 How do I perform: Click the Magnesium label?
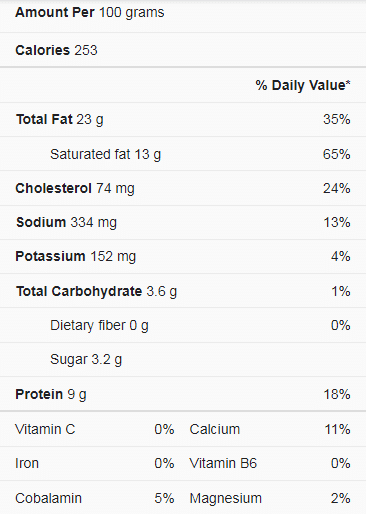click(226, 498)
